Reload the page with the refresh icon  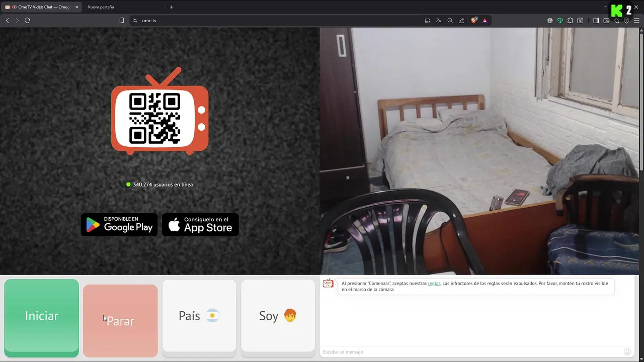click(x=28, y=21)
